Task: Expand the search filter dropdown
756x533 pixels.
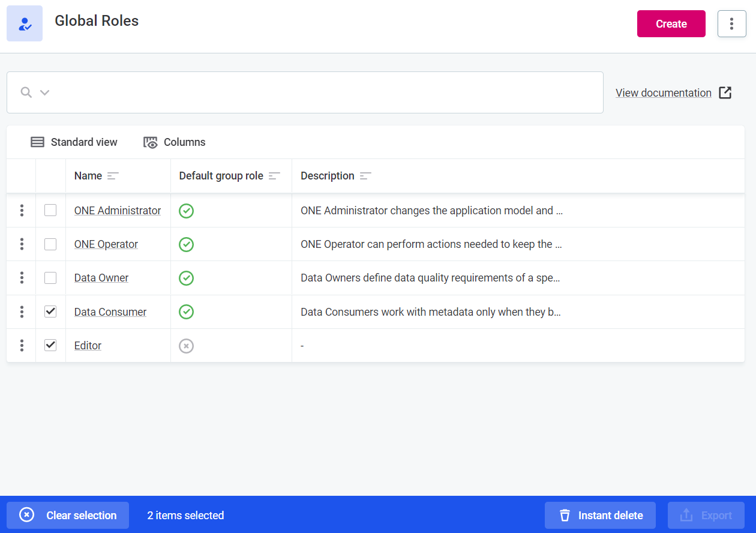Action: tap(44, 92)
